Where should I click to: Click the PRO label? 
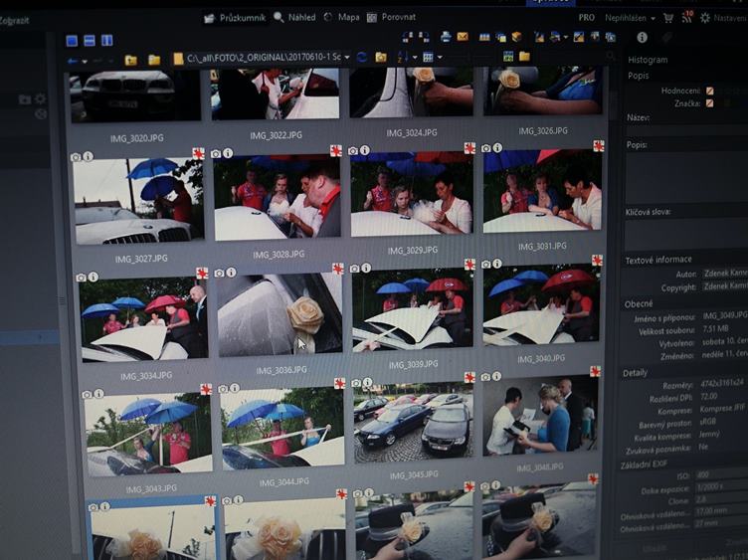coord(586,18)
